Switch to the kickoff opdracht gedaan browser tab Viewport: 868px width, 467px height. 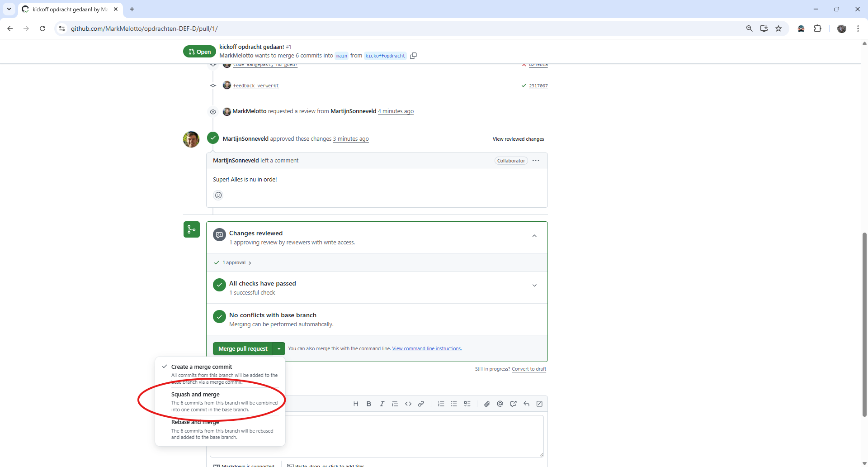pyautogui.click(x=70, y=9)
